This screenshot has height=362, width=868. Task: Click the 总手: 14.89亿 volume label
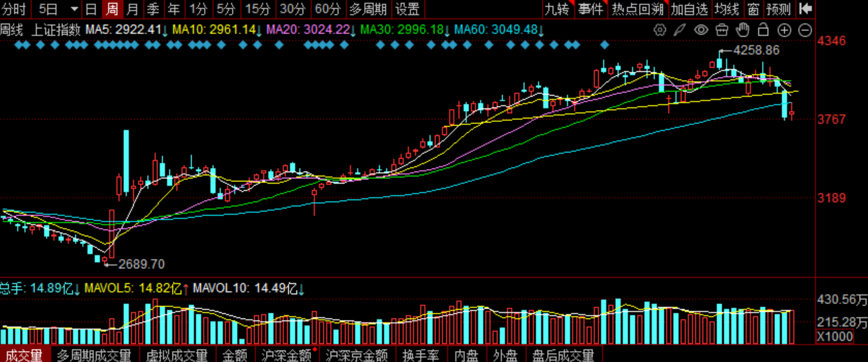tap(40, 288)
